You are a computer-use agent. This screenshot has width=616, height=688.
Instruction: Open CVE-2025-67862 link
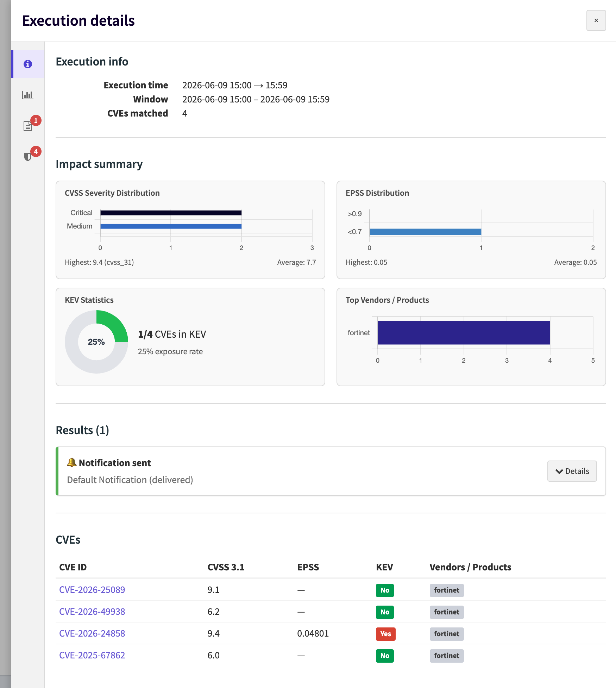click(x=92, y=655)
